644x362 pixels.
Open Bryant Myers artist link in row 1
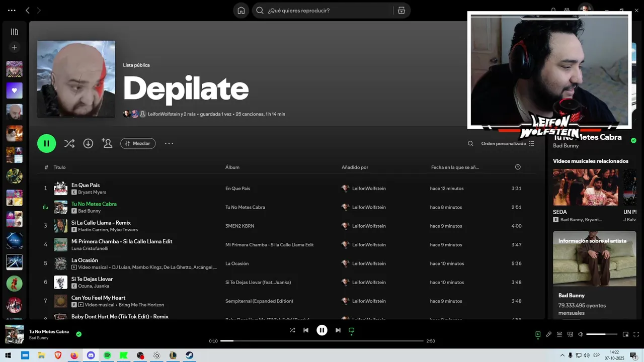(92, 192)
